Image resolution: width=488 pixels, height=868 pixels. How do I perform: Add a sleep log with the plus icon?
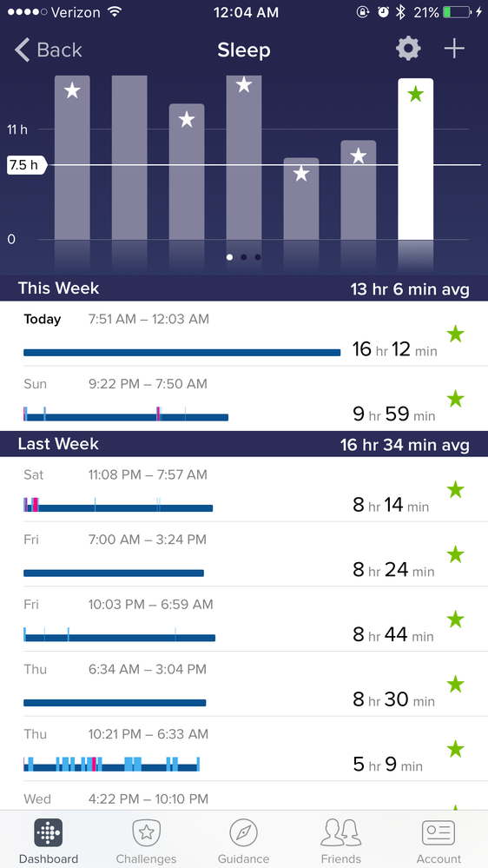coord(454,50)
